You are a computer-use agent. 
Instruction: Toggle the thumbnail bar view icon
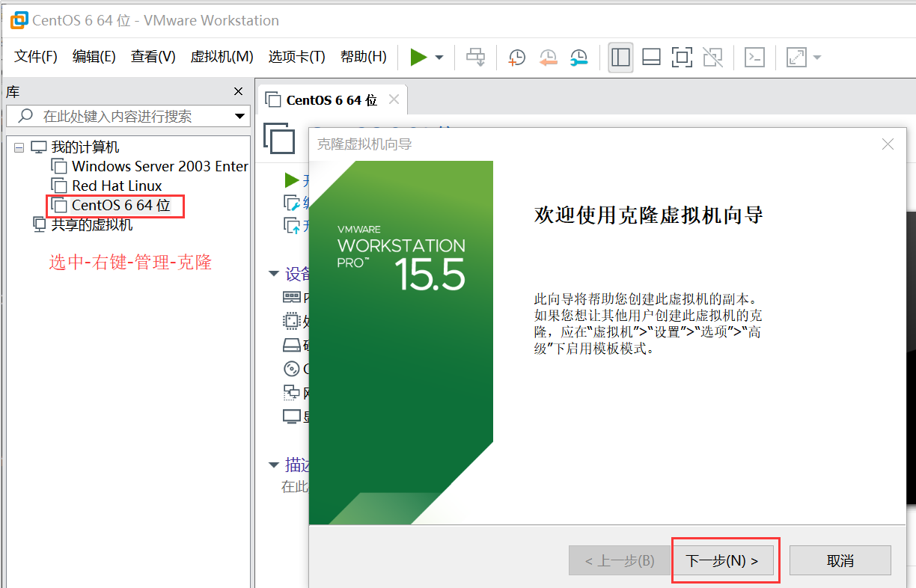(651, 58)
